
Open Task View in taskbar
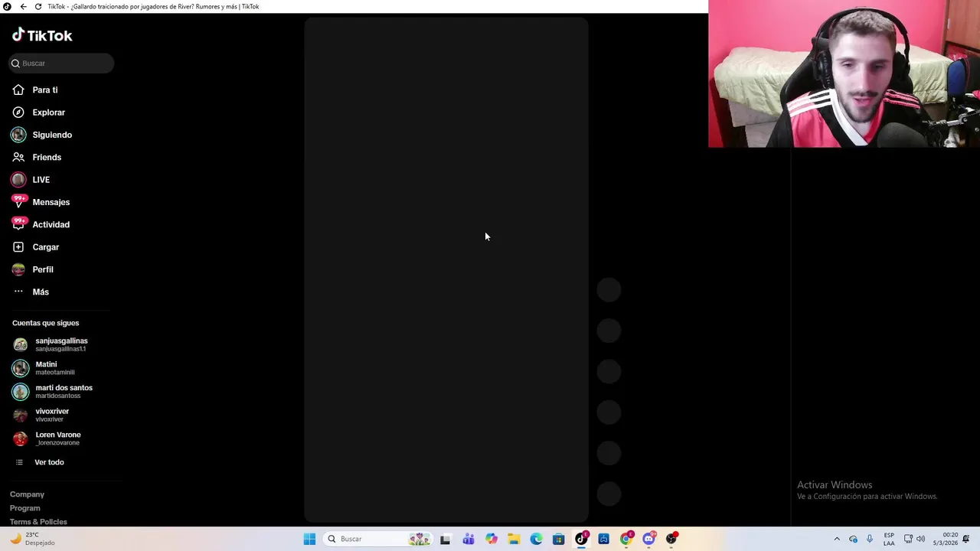coord(446,539)
